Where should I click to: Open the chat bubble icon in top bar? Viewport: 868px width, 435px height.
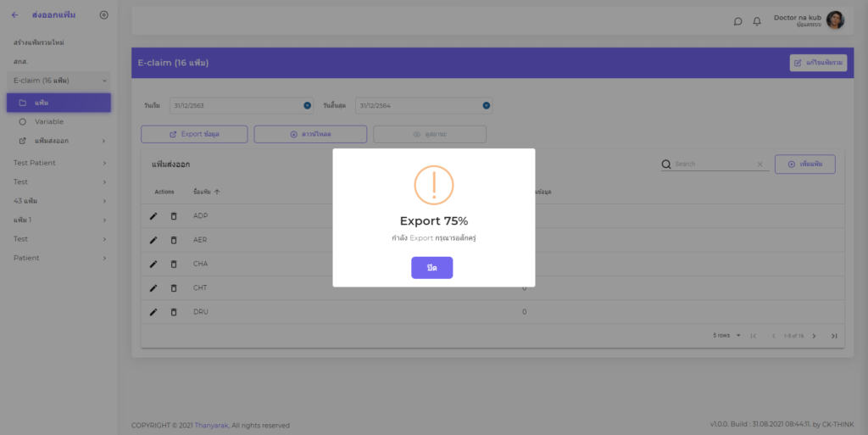pyautogui.click(x=737, y=21)
